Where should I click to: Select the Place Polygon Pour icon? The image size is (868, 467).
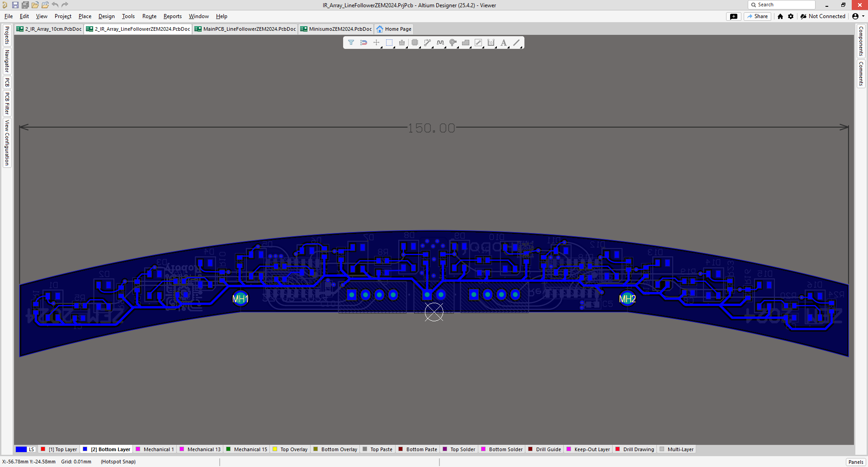pos(466,43)
